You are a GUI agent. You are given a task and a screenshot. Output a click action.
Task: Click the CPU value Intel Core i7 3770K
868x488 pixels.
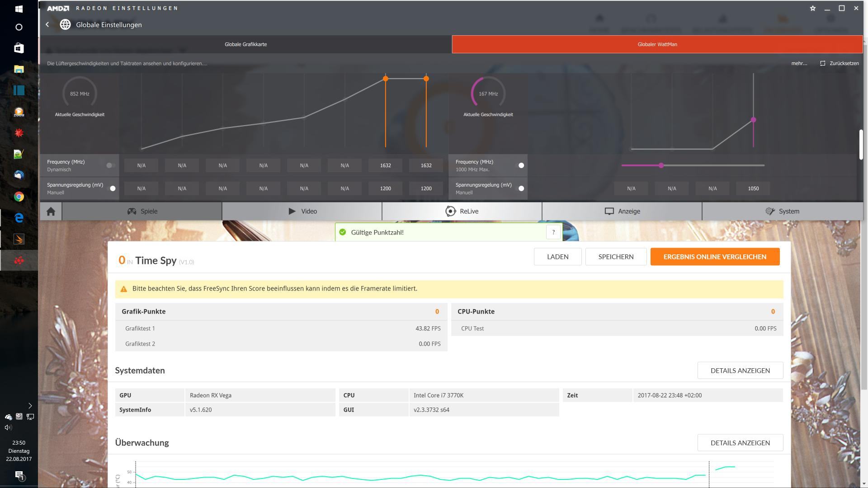pos(439,395)
